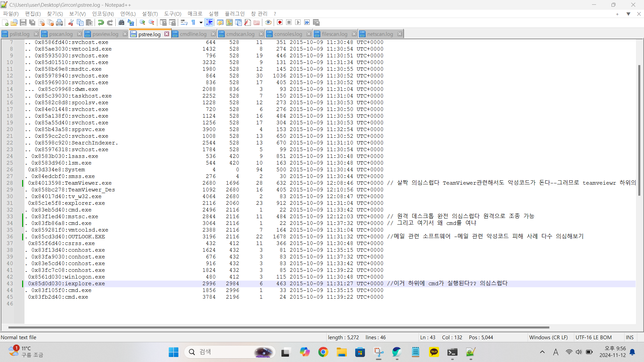Click the Save file toolbar icon
Image resolution: width=644 pixels, height=362 pixels.
click(x=23, y=22)
